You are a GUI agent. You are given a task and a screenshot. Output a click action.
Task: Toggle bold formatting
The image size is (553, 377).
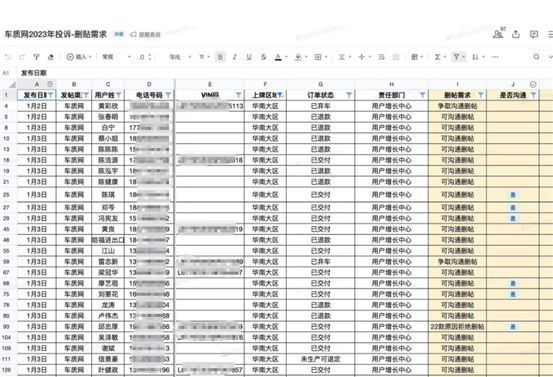[x=220, y=57]
